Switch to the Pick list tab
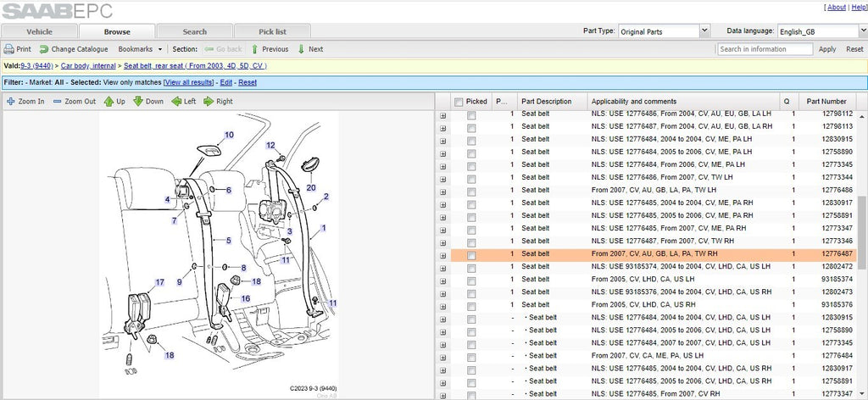 tap(272, 31)
